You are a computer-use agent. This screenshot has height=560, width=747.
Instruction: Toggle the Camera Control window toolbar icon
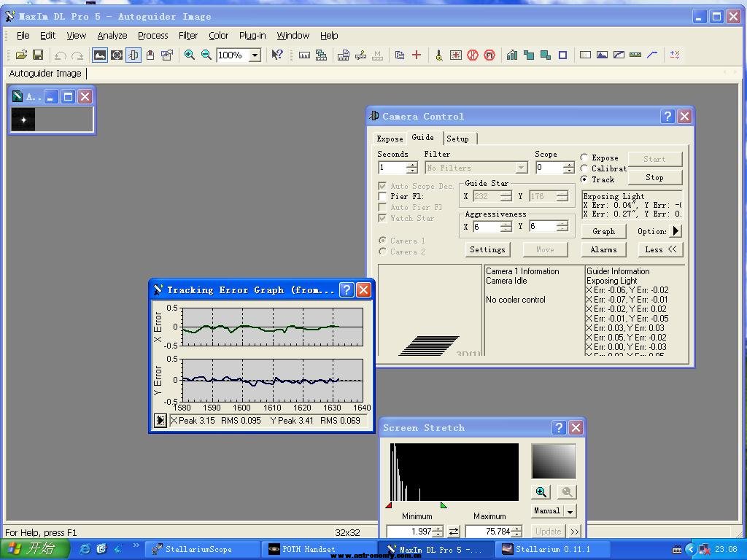point(133,55)
